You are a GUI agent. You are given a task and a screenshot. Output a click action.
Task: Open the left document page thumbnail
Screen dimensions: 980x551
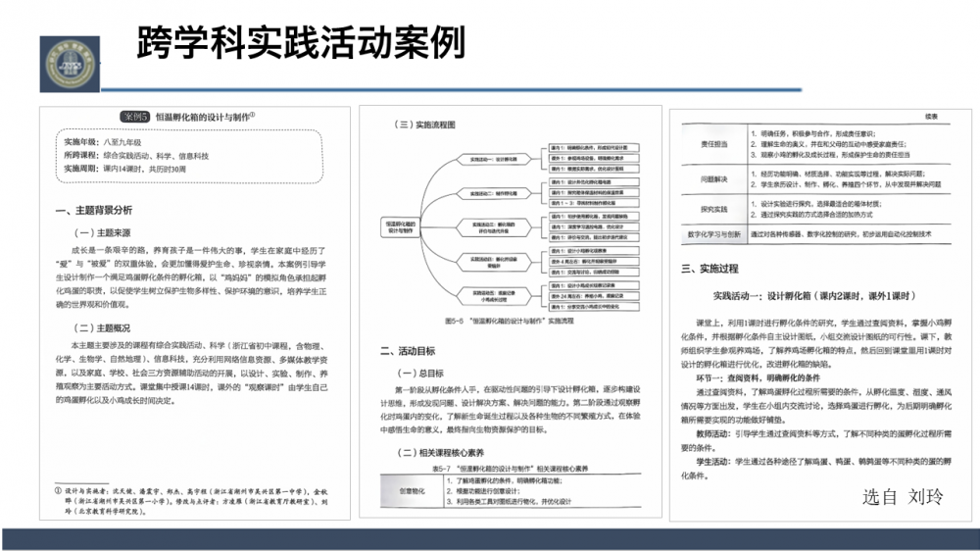click(196, 304)
